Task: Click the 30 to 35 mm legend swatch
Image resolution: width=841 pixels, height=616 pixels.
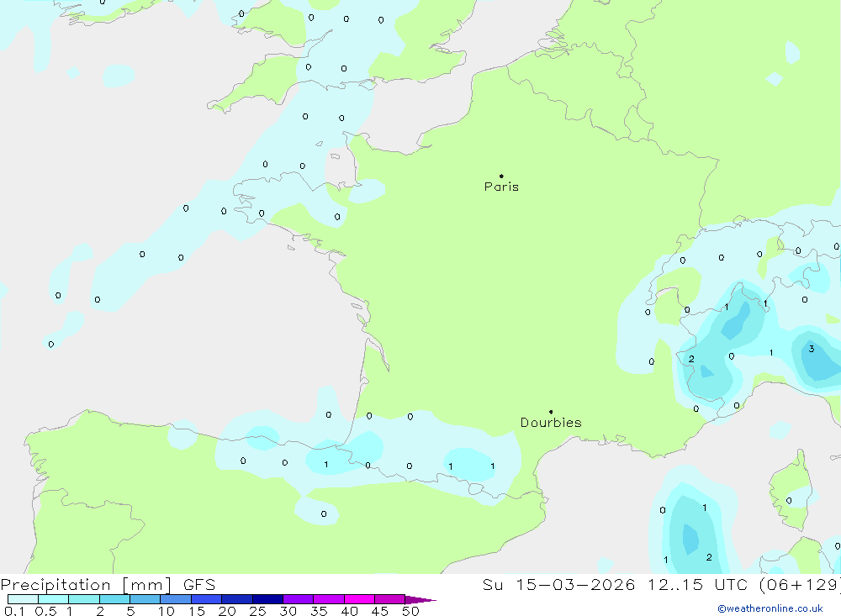Action: [299, 599]
